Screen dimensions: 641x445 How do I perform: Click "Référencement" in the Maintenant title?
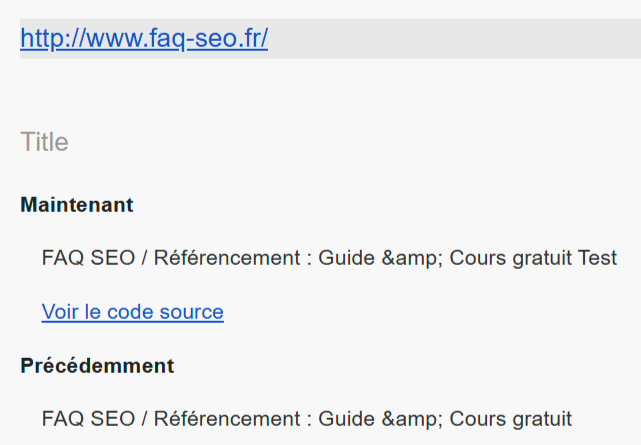pos(226,258)
